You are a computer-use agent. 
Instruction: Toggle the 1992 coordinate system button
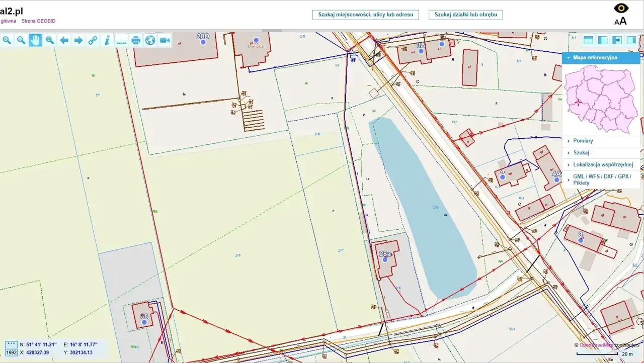11,353
